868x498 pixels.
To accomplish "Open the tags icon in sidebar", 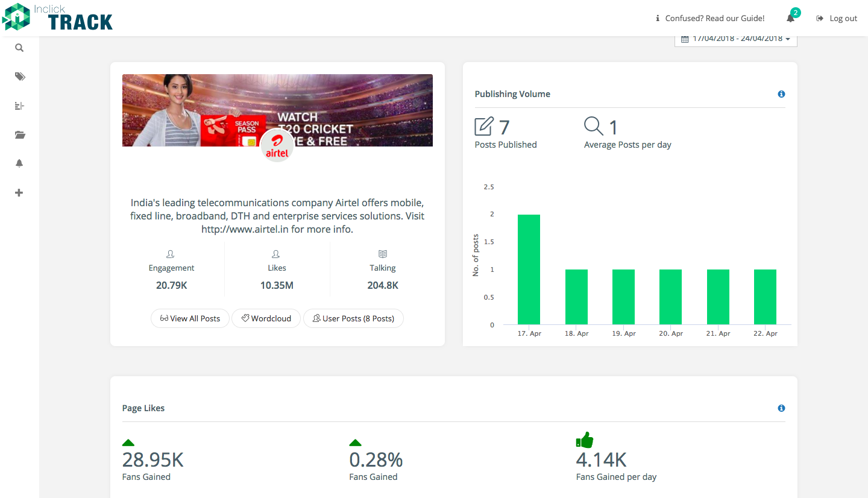I will pos(20,77).
